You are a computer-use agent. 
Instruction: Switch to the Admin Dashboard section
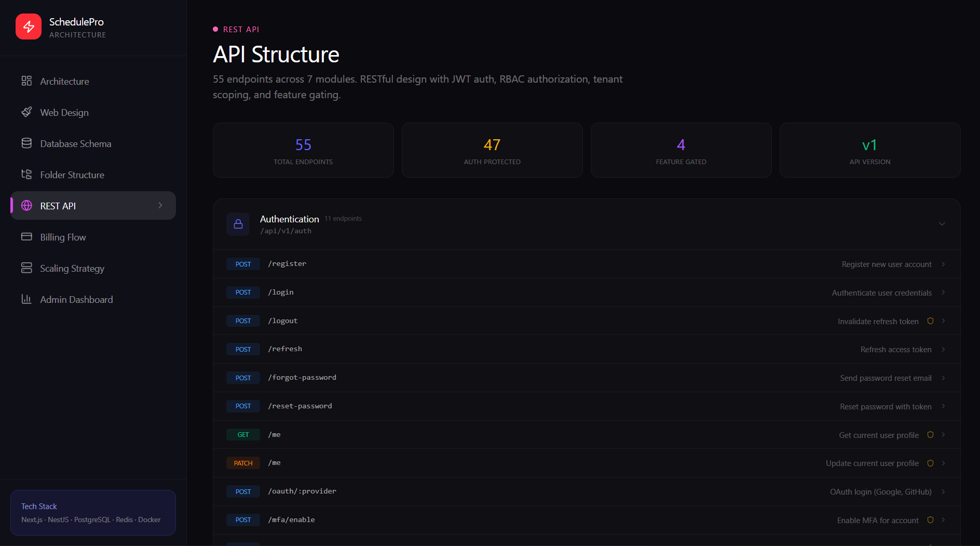(x=76, y=299)
